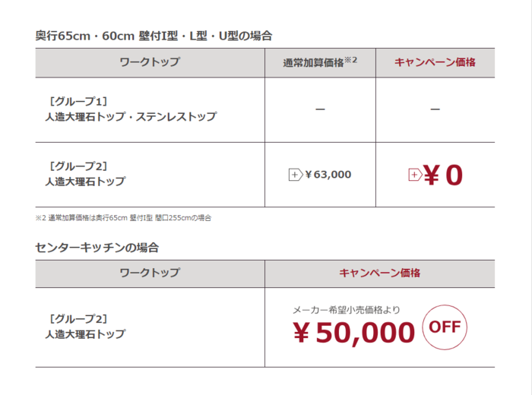The height and width of the screenshot is (395, 532).
Task: Select the キャンペーン価格 header in the first table
Action: [x=435, y=62]
